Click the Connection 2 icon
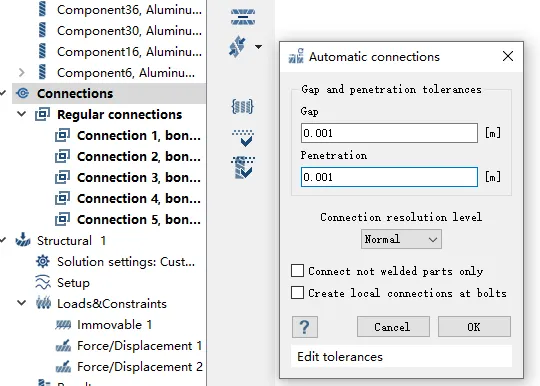Image resolution: width=540 pixels, height=386 pixels. click(x=63, y=156)
